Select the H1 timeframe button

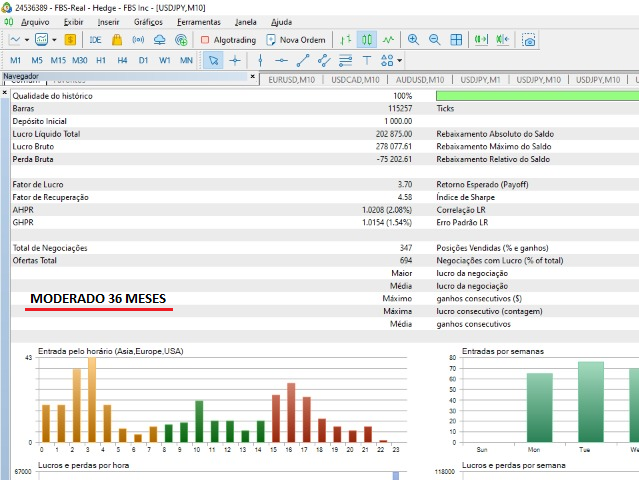tap(101, 60)
